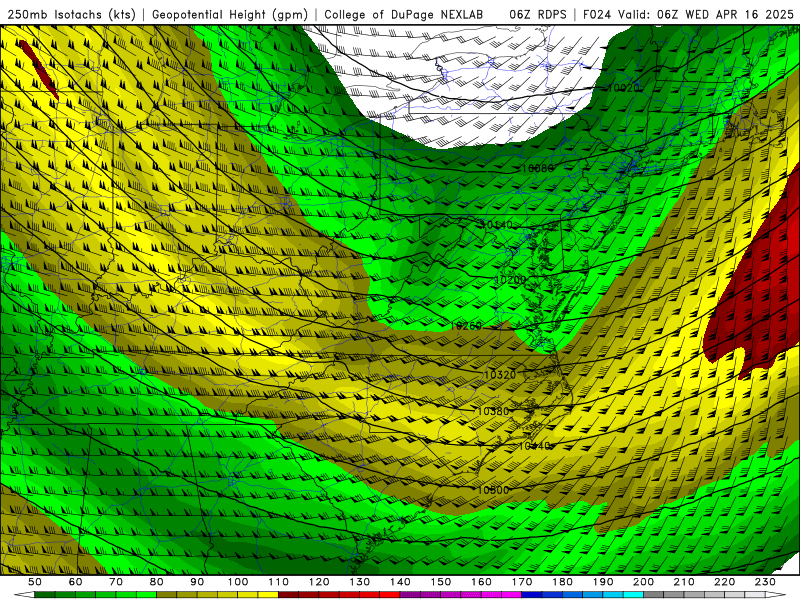
Task: Click the 10440 height contour label
Action: point(534,446)
